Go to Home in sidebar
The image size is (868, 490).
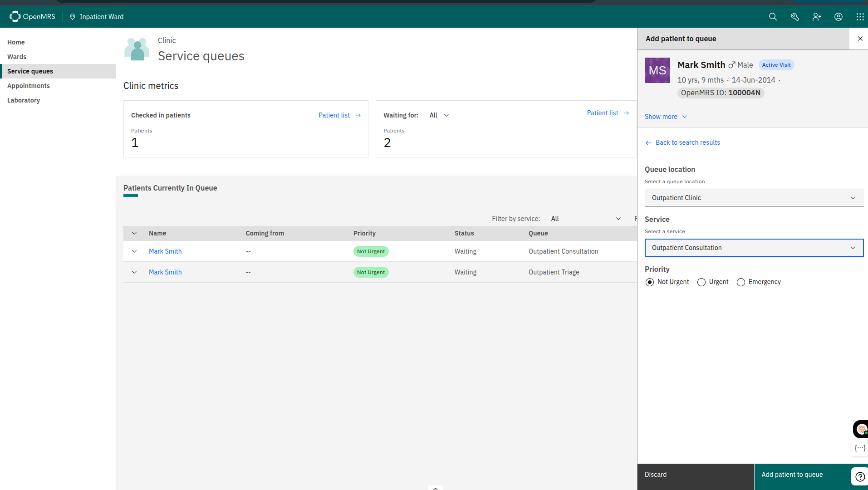pos(58,42)
